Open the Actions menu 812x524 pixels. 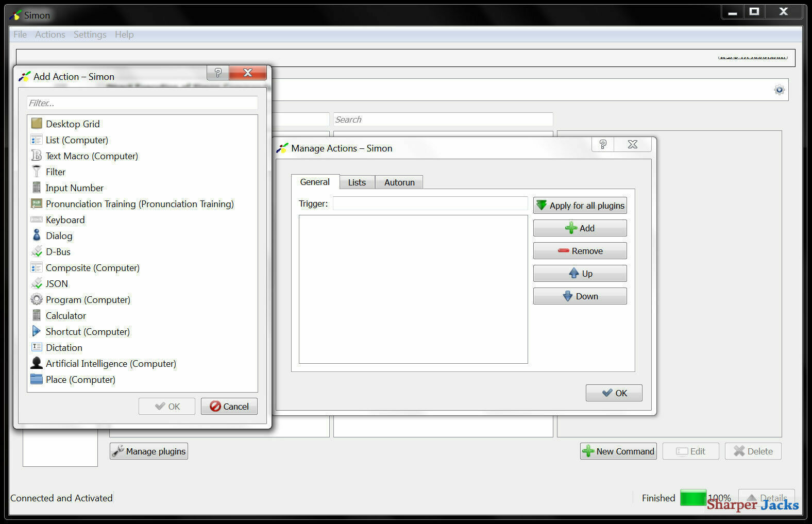point(50,35)
